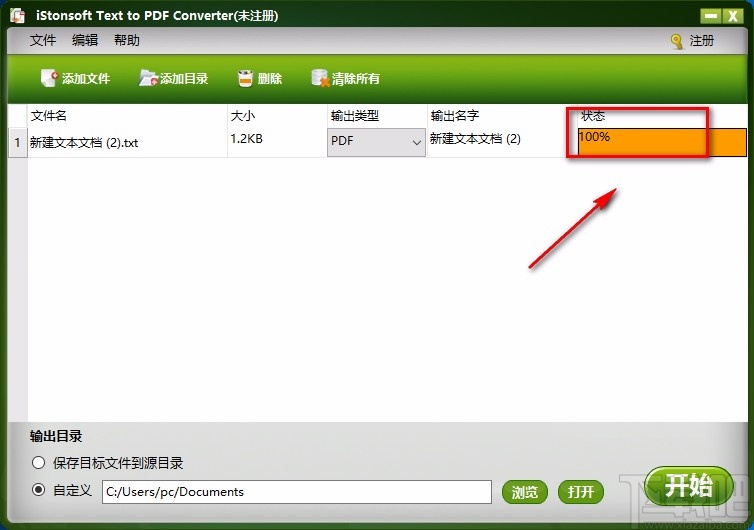Select file 新建文本文档 (2).txt
The image size is (754, 530).
pos(84,143)
